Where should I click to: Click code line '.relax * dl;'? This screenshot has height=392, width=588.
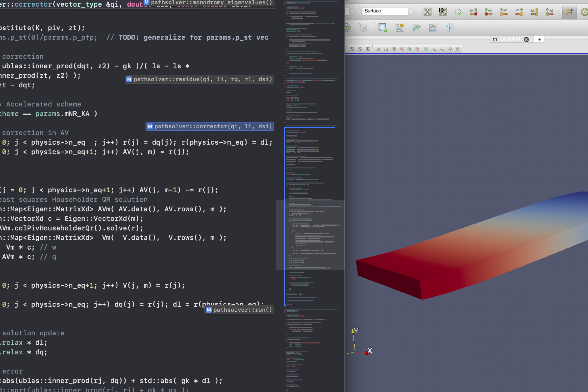[x=24, y=343]
